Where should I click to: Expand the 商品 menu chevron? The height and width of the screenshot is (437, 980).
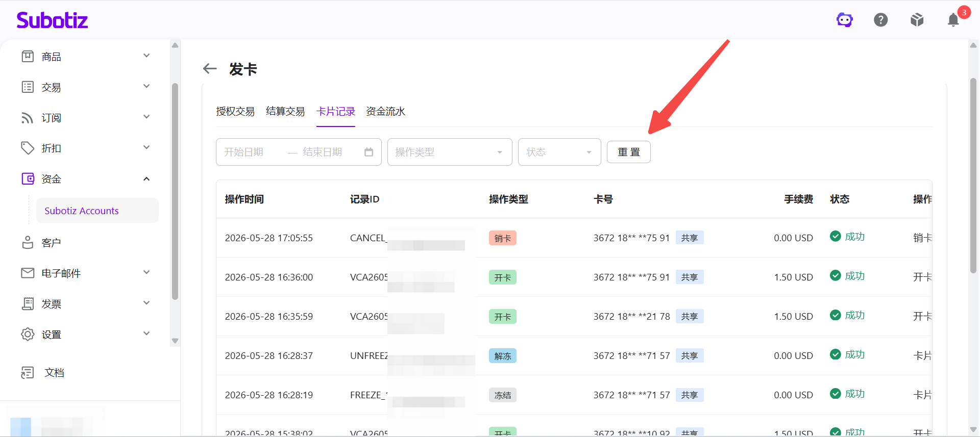pos(146,56)
